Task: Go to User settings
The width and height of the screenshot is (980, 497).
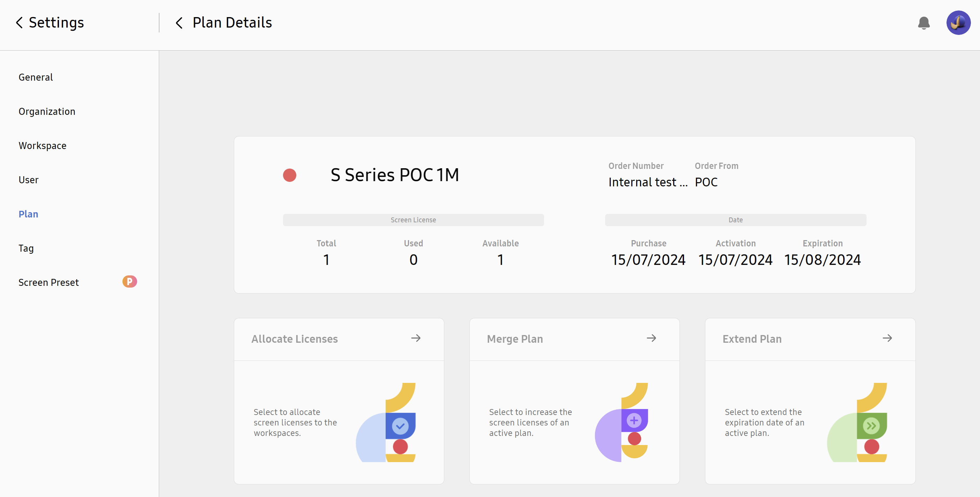Action: coord(29,180)
